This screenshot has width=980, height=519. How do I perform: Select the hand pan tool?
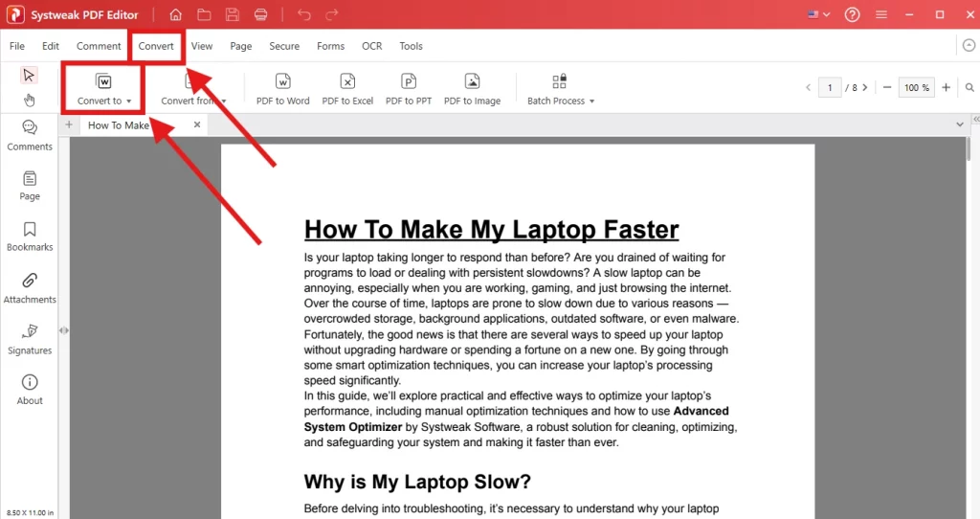tap(29, 100)
